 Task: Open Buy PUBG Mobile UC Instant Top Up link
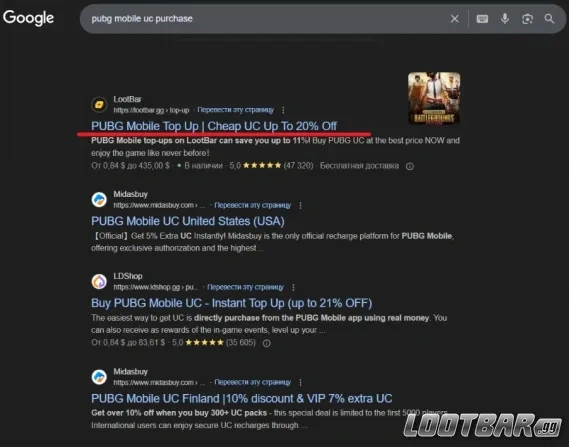coord(232,303)
